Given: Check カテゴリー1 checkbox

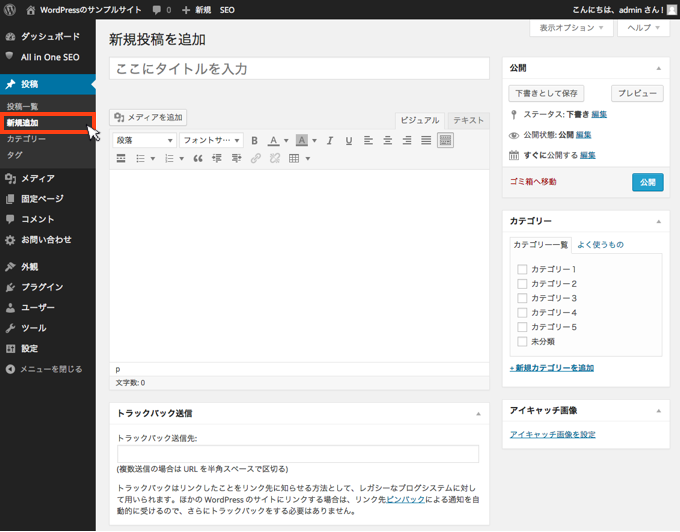Looking at the screenshot, I should [522, 269].
